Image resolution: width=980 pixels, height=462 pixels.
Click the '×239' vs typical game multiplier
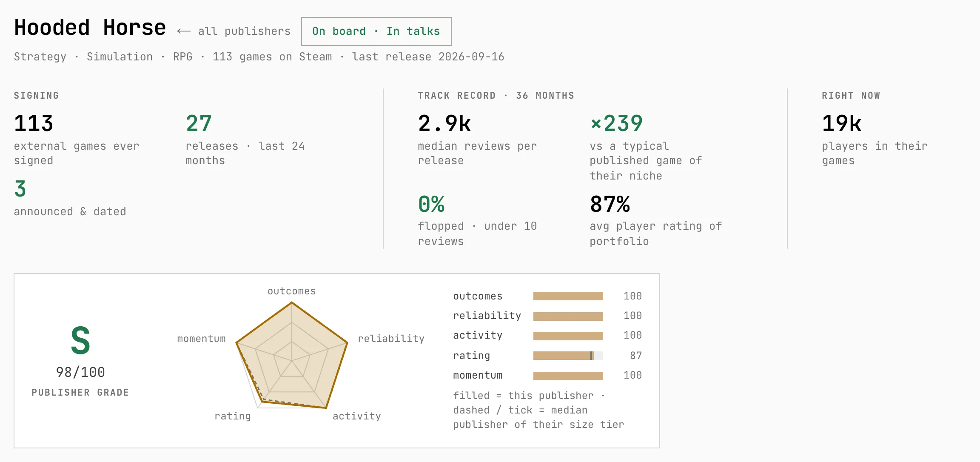616,123
